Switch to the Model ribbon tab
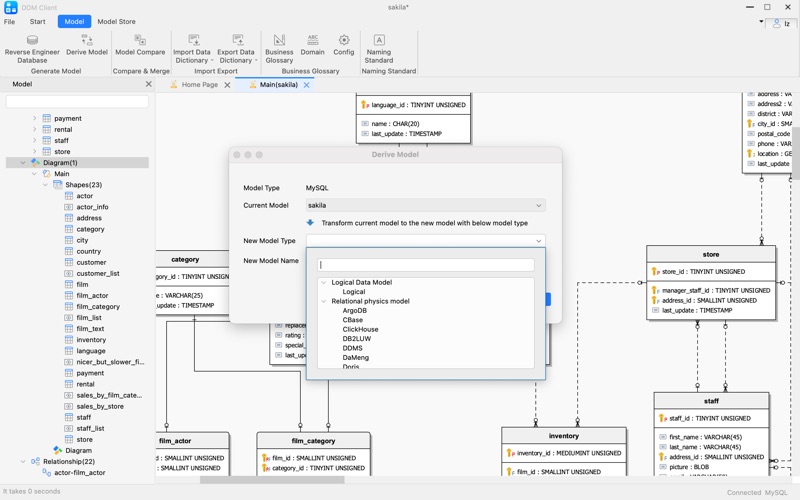This screenshot has height=500, width=800. coord(74,21)
